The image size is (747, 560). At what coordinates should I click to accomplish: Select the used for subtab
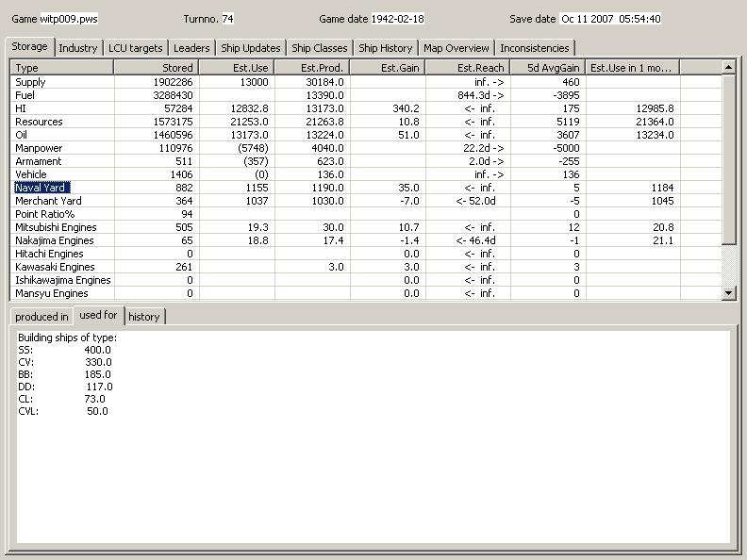pyautogui.click(x=98, y=315)
